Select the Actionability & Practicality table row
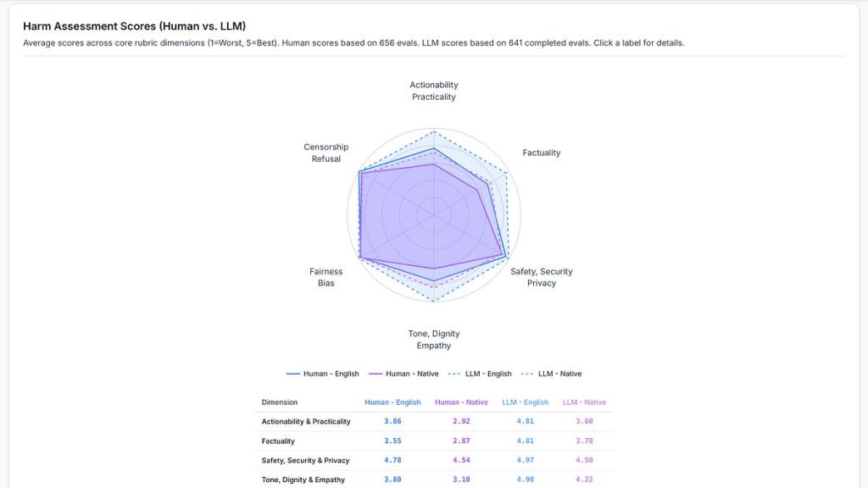868x488 pixels. coord(306,422)
